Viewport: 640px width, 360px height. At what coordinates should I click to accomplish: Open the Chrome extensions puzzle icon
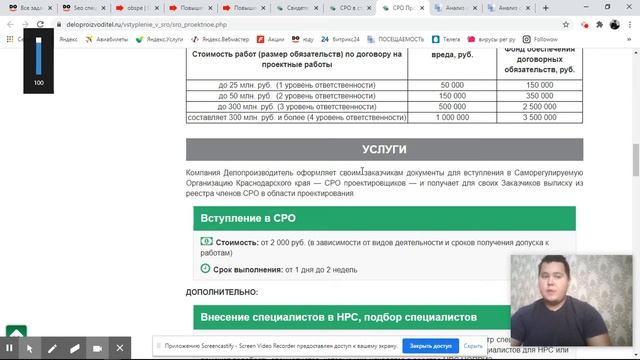pos(599,24)
